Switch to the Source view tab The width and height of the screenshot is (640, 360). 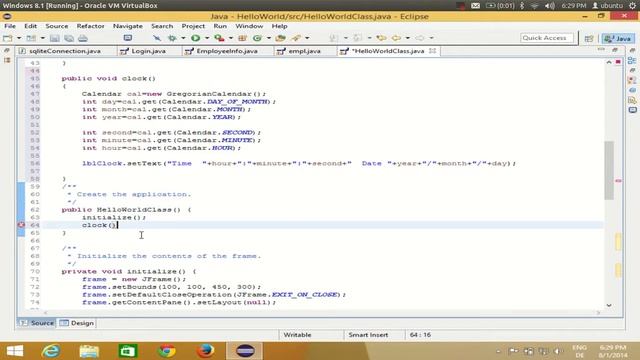tap(37, 323)
